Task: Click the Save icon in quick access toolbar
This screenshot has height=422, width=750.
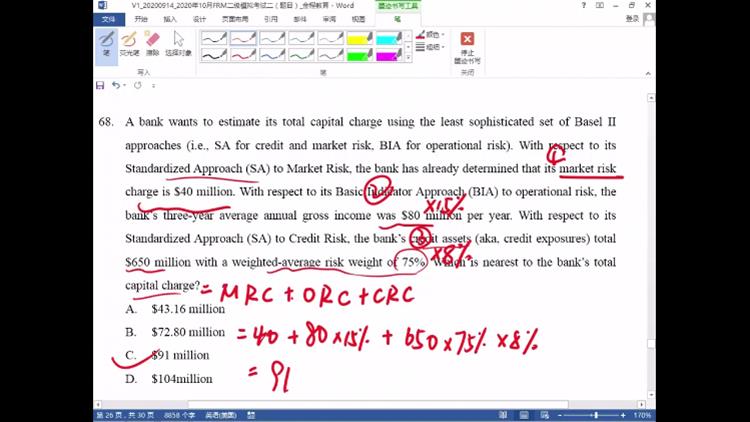Action: 100,86
